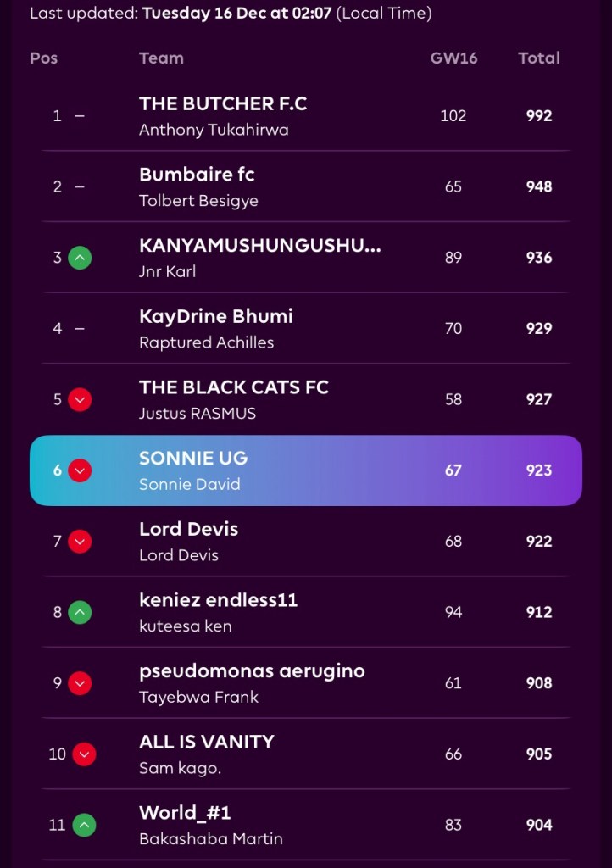Click red down arrow next to THE BLACK CATS FC

80,399
